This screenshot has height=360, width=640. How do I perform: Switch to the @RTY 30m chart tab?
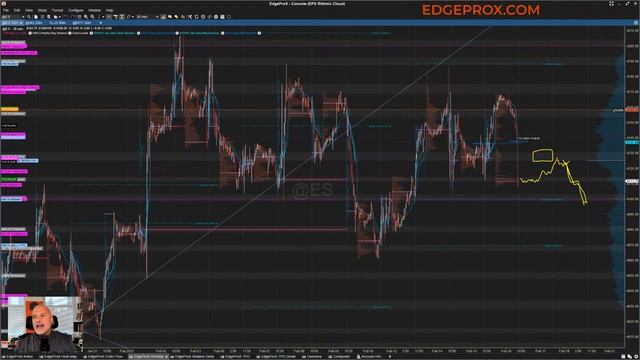tap(82, 23)
